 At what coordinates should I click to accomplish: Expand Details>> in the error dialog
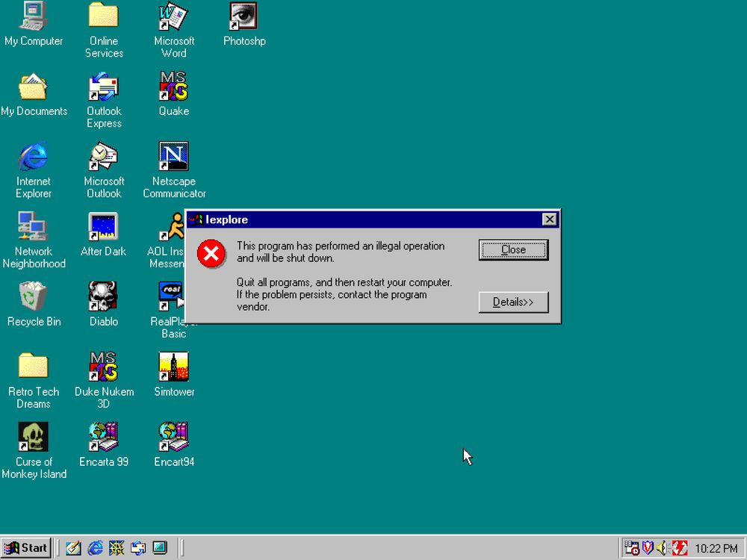coord(514,302)
